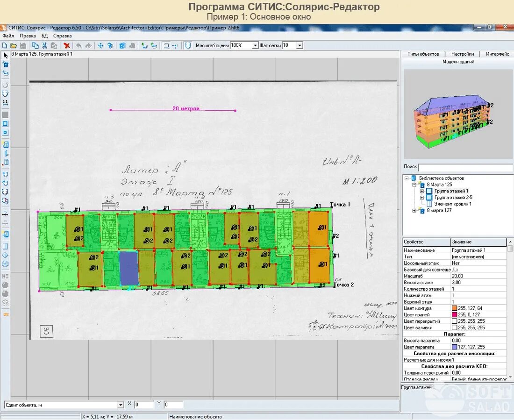This screenshot has width=514, height=420.
Task: Expand the 8 марта 127 tree node
Action: pos(414,211)
